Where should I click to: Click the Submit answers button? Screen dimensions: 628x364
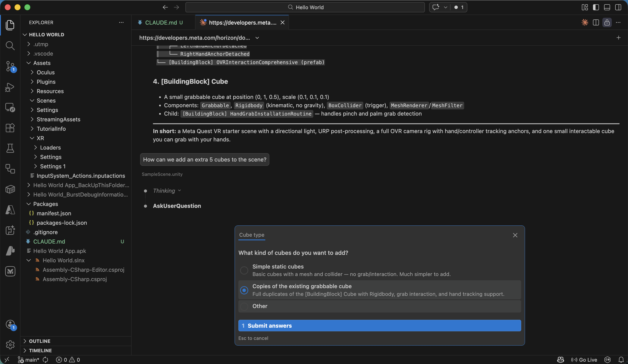click(379, 326)
